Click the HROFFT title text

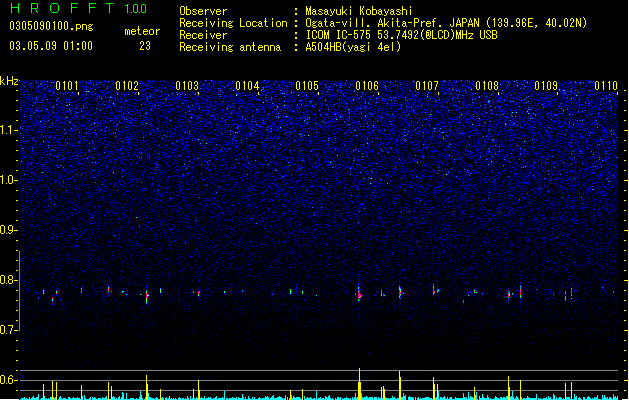click(x=62, y=8)
